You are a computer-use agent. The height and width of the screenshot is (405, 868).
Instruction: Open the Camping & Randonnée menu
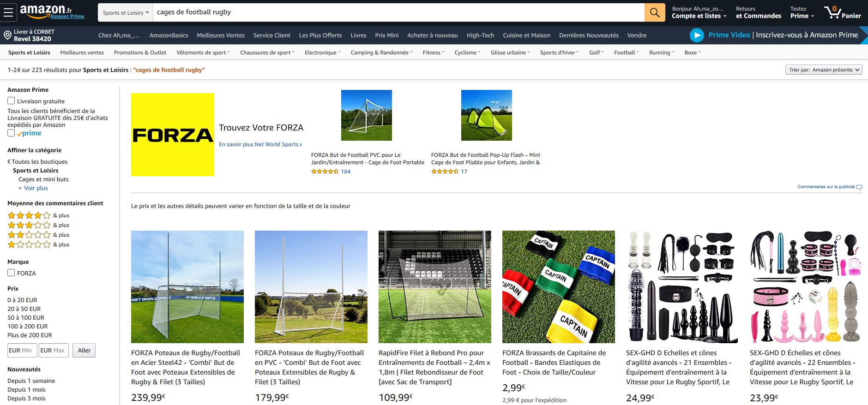click(x=381, y=53)
